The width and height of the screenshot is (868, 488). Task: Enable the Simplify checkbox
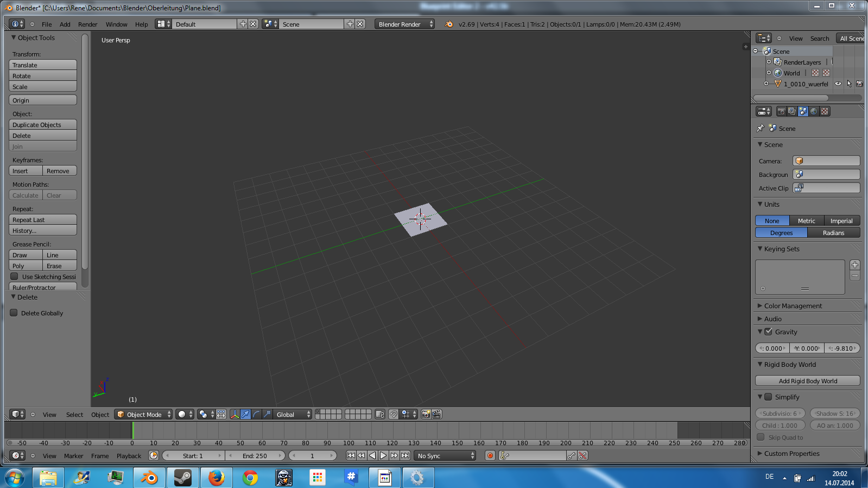768,396
